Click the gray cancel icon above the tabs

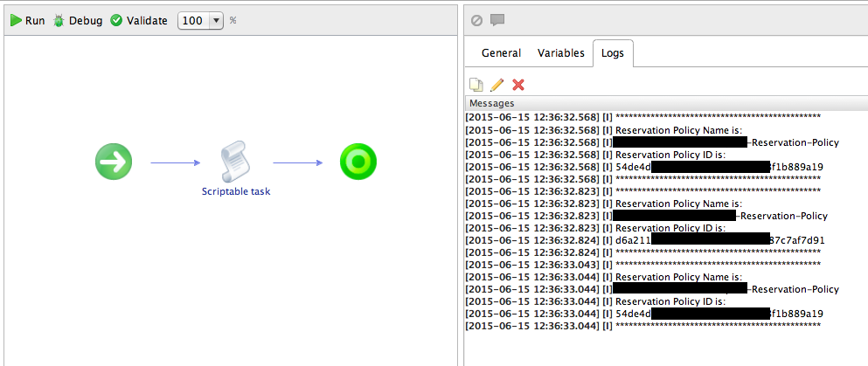(476, 20)
